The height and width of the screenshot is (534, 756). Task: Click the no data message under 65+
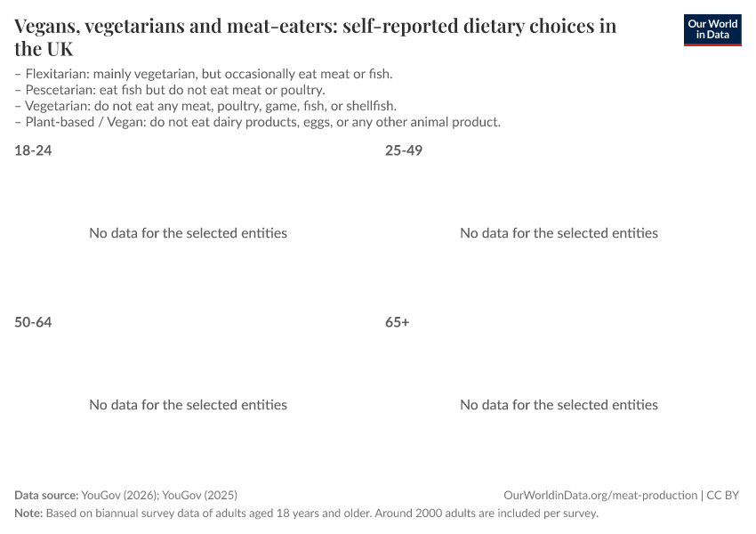[559, 405]
